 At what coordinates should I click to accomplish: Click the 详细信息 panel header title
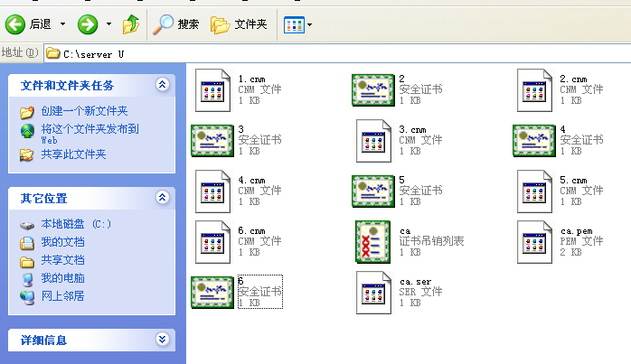(x=44, y=341)
